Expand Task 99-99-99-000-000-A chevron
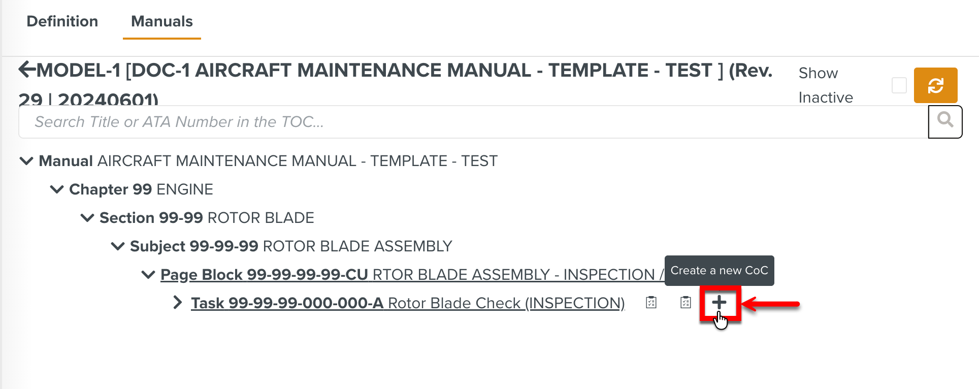Screen dimensions: 980x389 click(177, 303)
